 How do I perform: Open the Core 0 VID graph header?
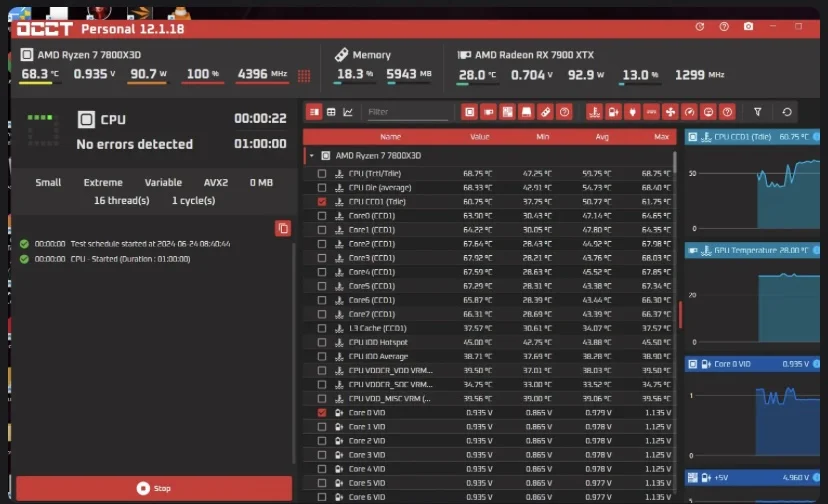[x=752, y=364]
